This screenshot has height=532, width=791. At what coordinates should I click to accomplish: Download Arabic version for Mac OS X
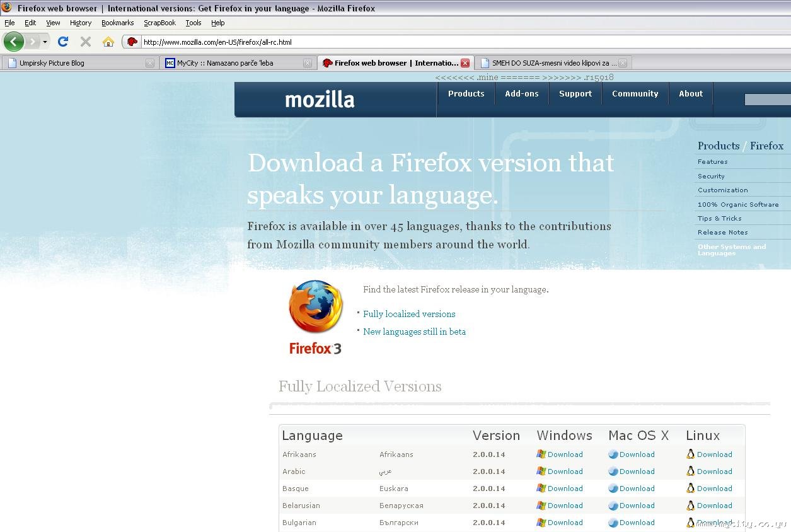click(637, 471)
